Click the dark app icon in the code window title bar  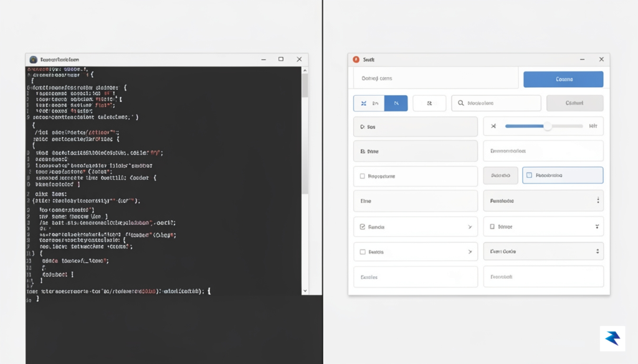point(34,60)
